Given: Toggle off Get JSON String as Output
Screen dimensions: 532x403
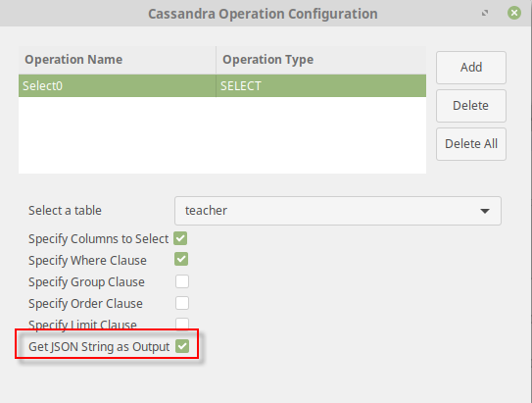Looking at the screenshot, I should click(x=182, y=346).
